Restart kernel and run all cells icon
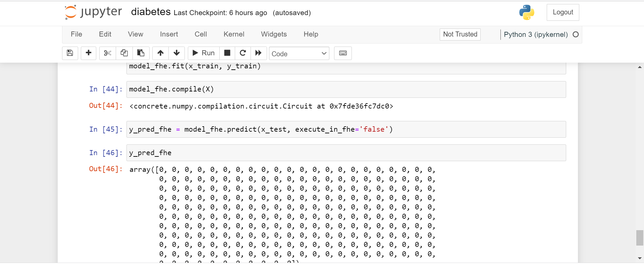Image resolution: width=644 pixels, height=265 pixels. 258,53
